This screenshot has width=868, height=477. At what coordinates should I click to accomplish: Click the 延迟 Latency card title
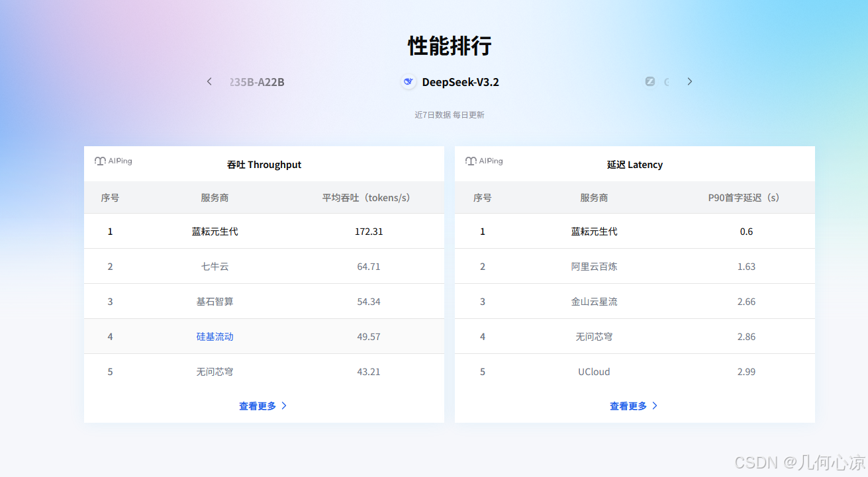click(635, 165)
